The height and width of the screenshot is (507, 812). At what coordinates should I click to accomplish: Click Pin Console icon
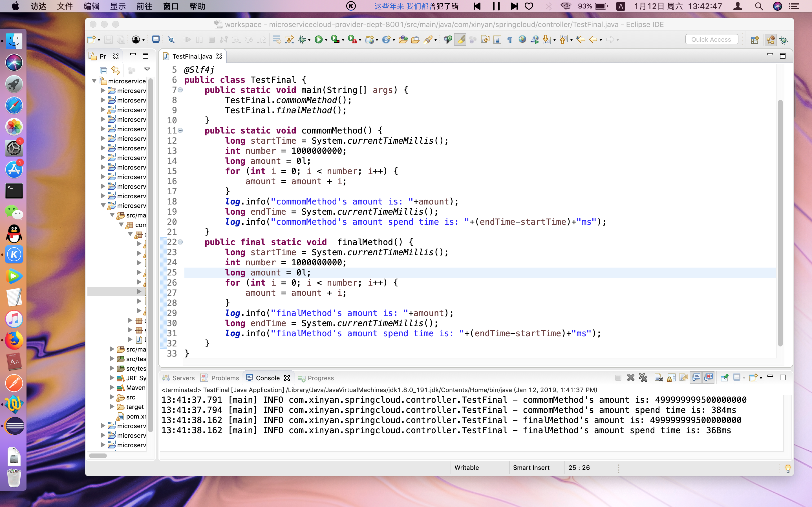coord(724,378)
